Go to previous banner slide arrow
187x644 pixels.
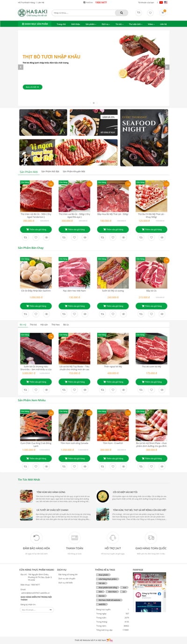(x=21, y=67)
